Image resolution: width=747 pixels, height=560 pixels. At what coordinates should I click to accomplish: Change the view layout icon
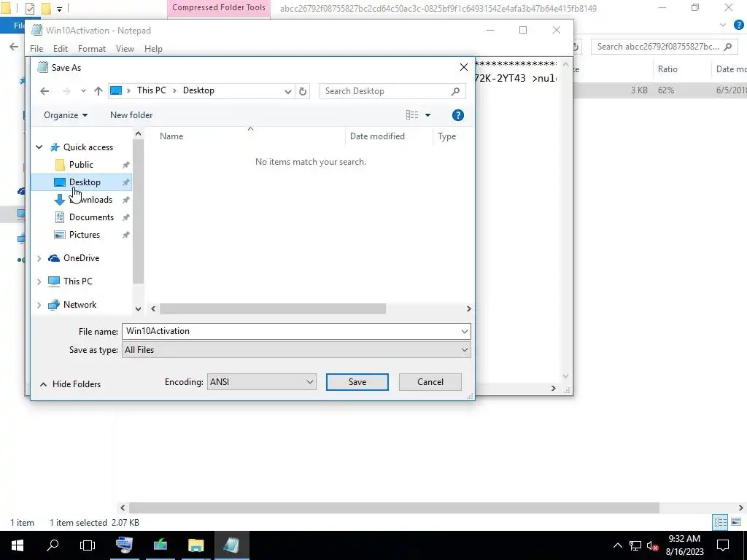coord(412,115)
